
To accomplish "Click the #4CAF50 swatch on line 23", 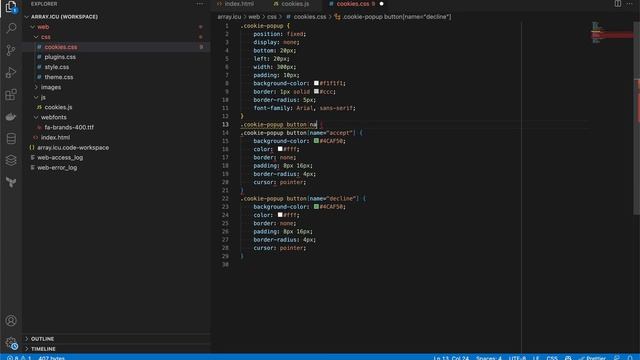I will click(x=316, y=207).
